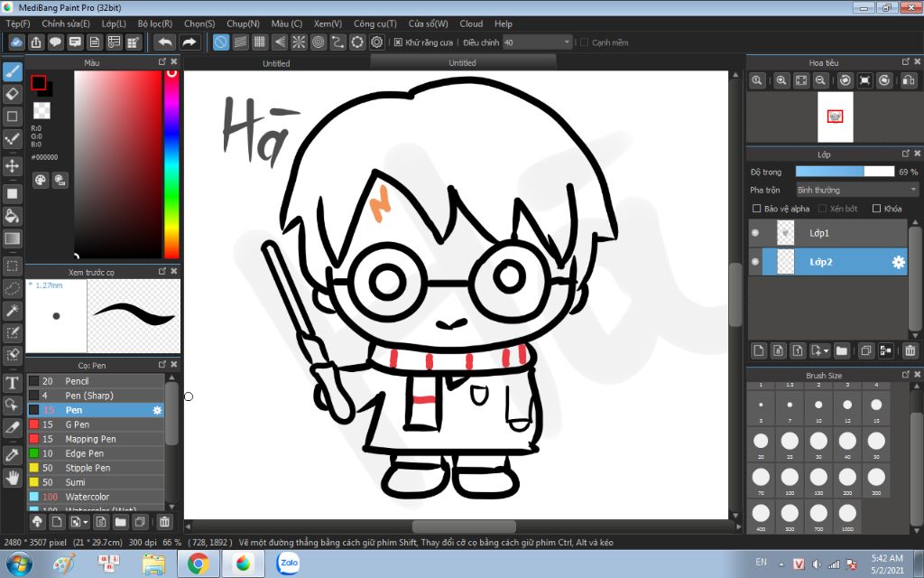Select the Brush tool in left toolbar
Viewport: 924px width, 578px height.
point(12,72)
